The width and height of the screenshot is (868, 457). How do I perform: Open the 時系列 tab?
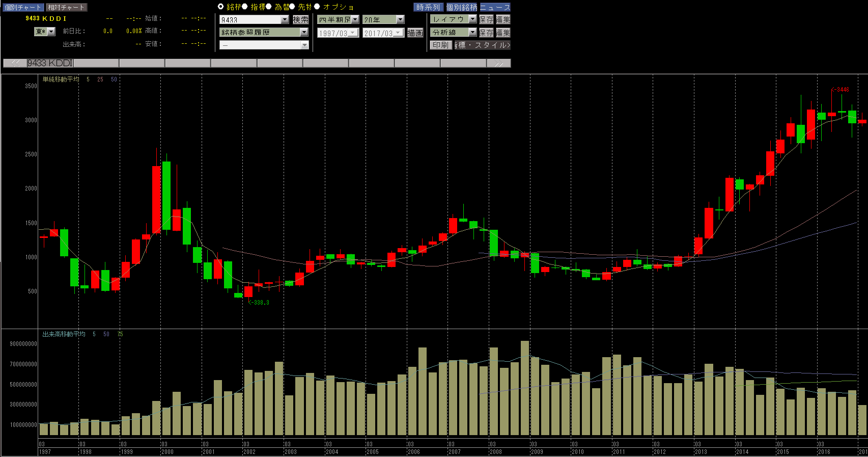[428, 7]
